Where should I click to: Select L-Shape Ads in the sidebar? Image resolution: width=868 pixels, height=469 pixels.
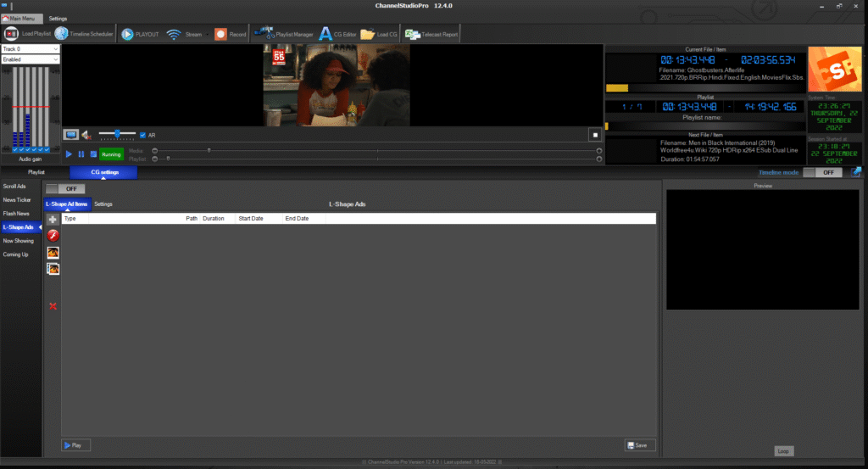click(20, 227)
